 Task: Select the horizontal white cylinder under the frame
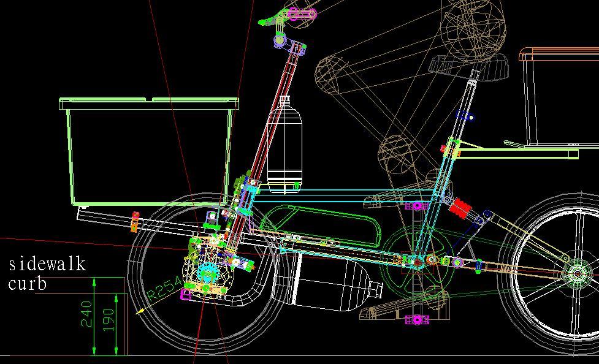pyautogui.click(x=327, y=282)
